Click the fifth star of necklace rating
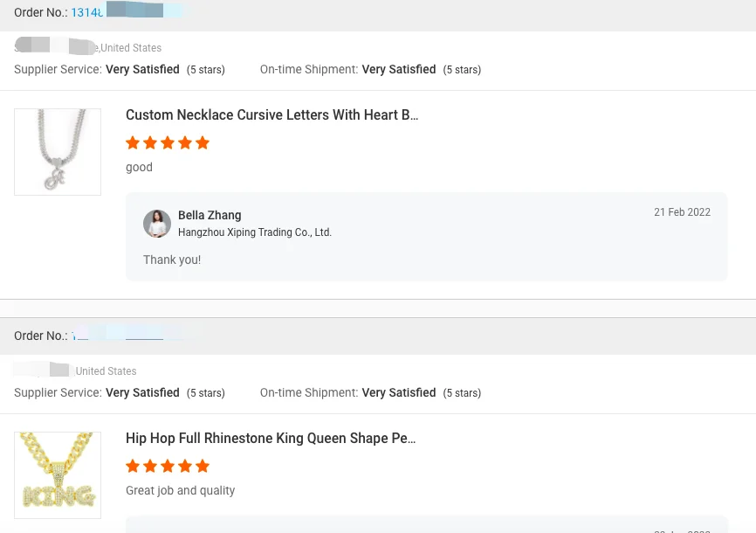The height and width of the screenshot is (533, 756). 203,143
